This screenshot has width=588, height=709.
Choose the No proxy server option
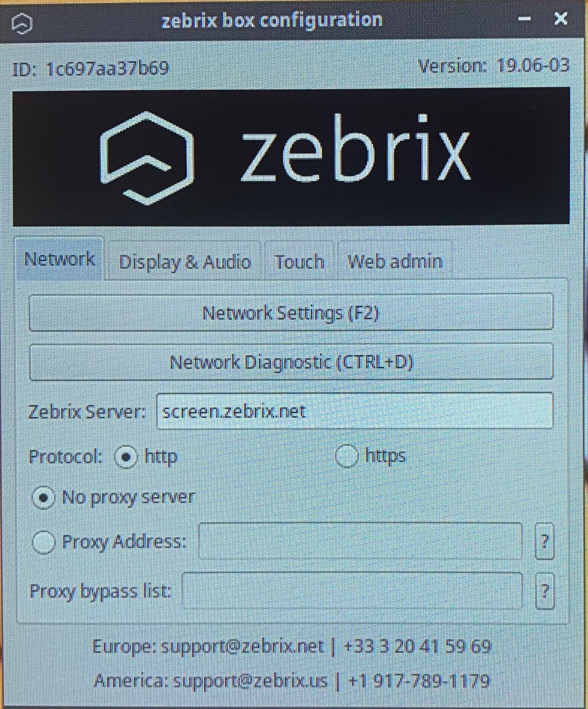(x=43, y=497)
